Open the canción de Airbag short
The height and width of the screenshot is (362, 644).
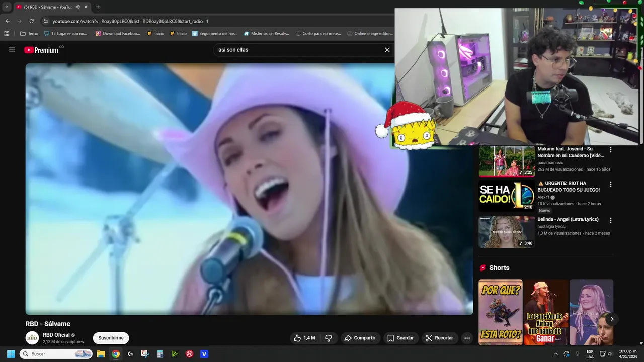point(546,312)
